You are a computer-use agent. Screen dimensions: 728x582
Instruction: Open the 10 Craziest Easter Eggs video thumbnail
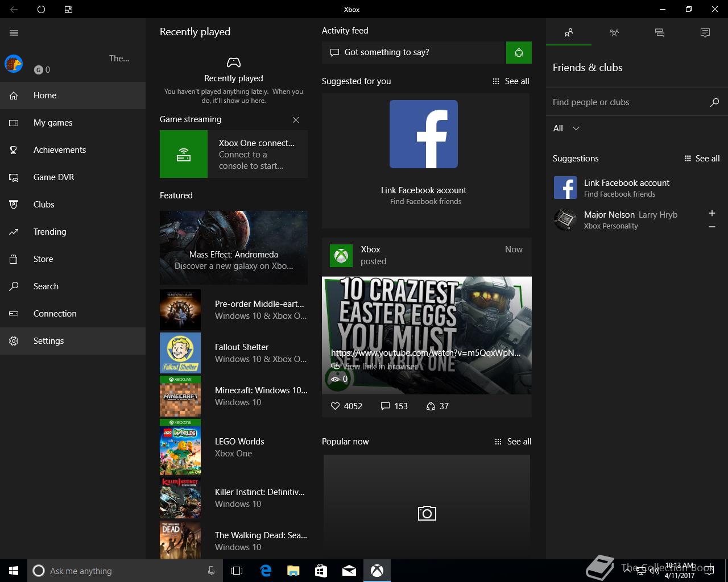(x=427, y=335)
